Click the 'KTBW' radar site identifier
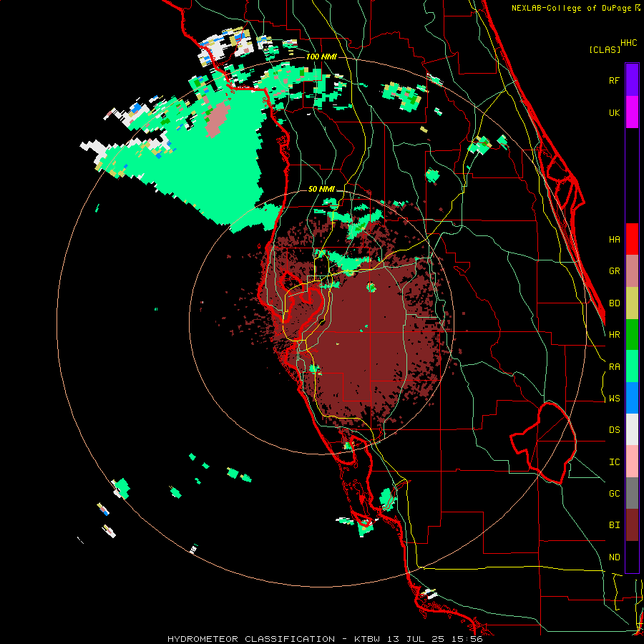This screenshot has width=644, height=644. (x=368, y=639)
